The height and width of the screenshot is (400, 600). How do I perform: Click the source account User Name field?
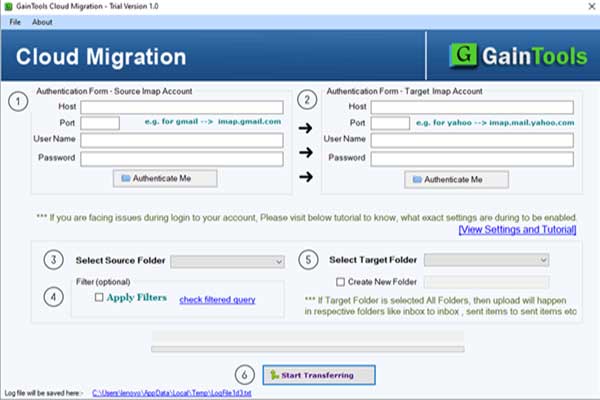point(182,140)
